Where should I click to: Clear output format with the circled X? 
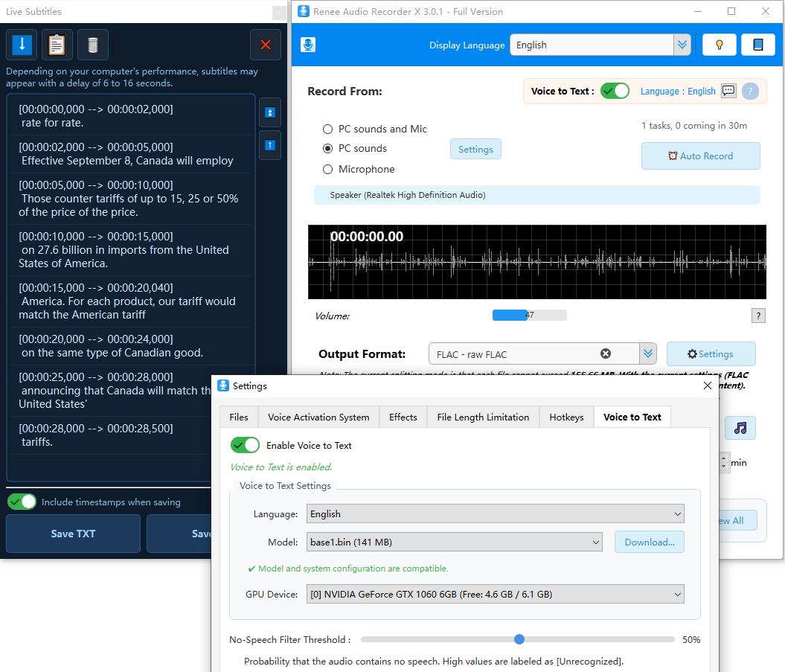click(x=605, y=353)
